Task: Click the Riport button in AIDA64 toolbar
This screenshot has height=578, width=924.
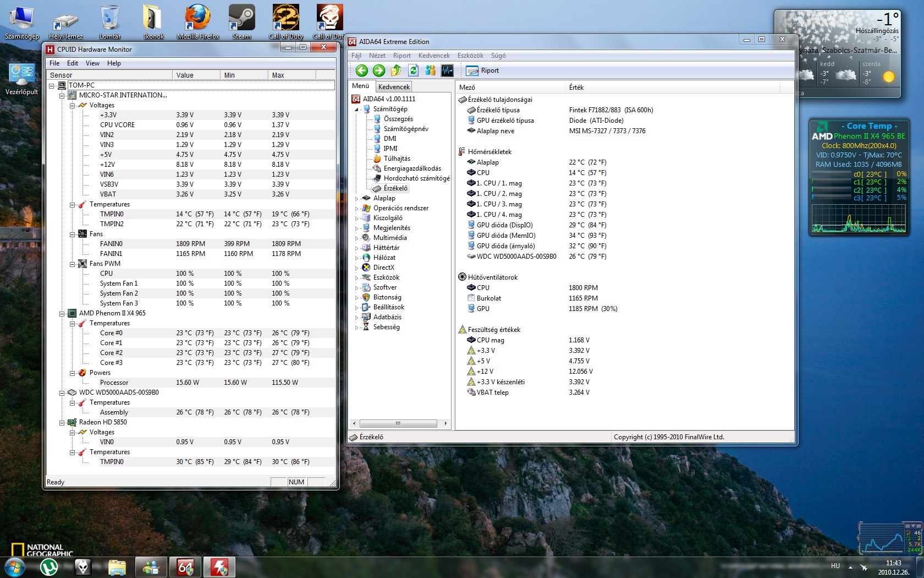Action: coord(482,70)
